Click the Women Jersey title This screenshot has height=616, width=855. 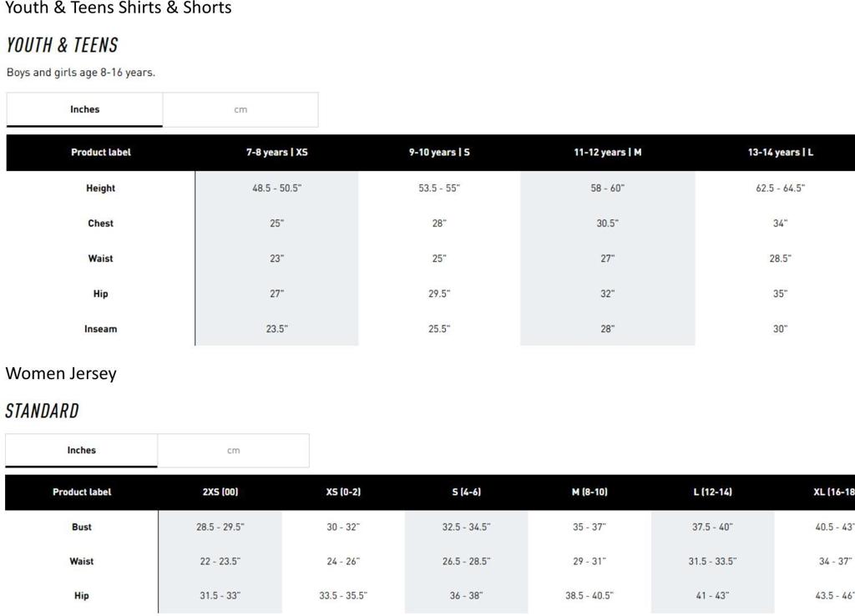tap(61, 373)
